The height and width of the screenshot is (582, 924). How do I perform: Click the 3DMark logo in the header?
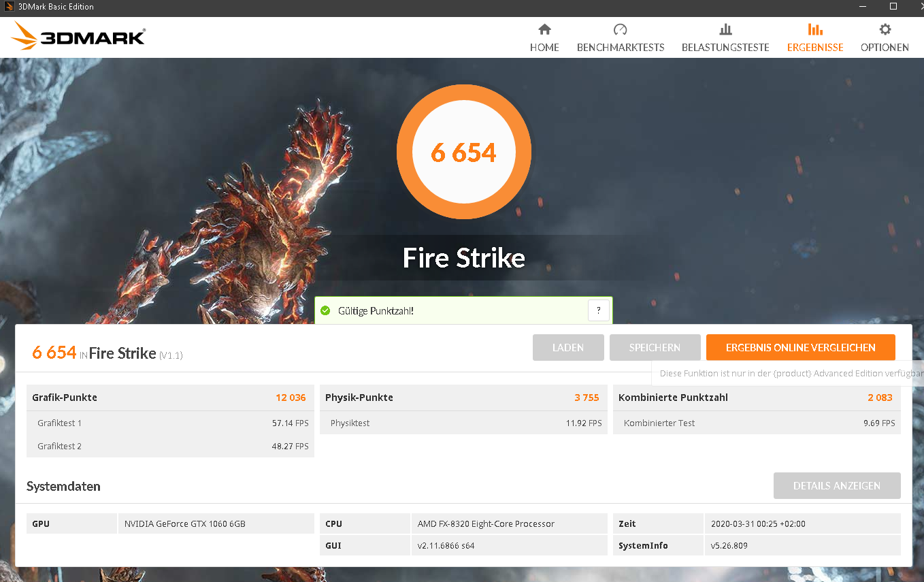point(78,36)
